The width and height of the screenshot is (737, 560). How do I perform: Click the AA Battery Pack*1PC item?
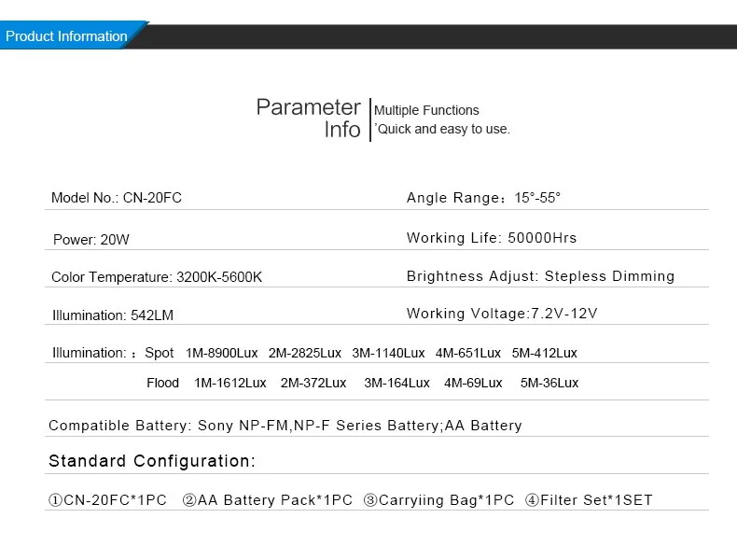[268, 500]
